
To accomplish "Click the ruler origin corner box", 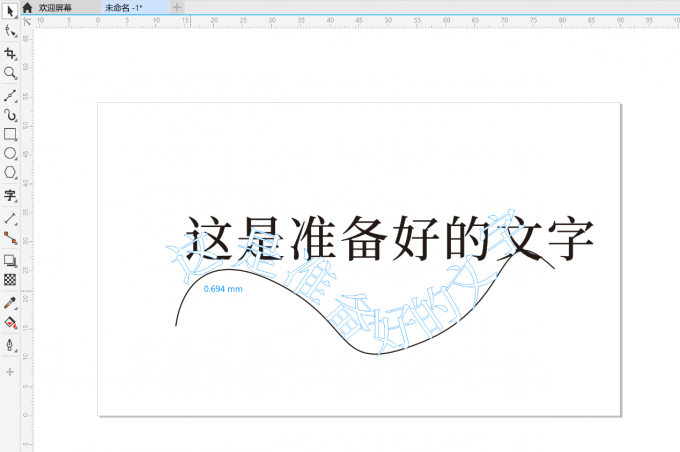I will tap(27, 21).
